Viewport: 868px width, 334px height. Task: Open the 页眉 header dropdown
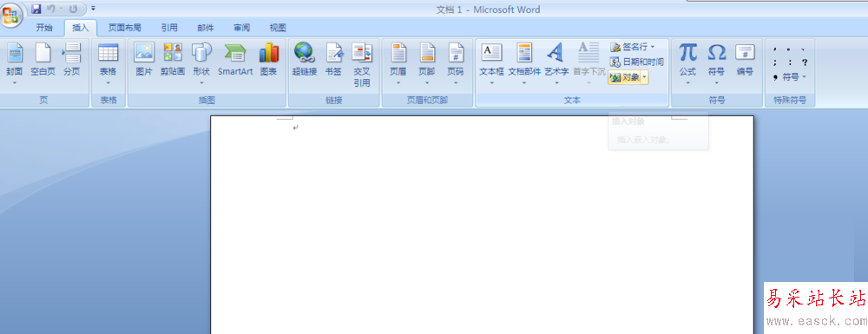(398, 63)
